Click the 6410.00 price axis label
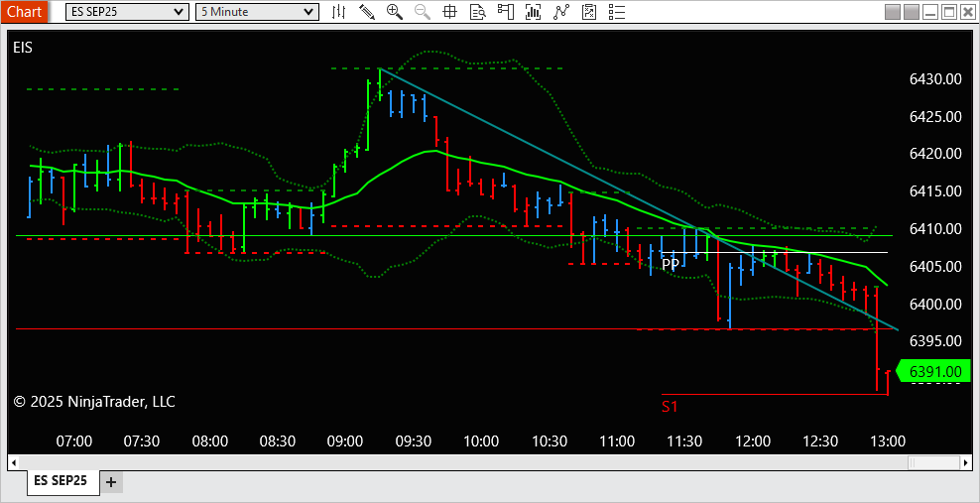Screen dimensions: 980x503 tap(935, 229)
